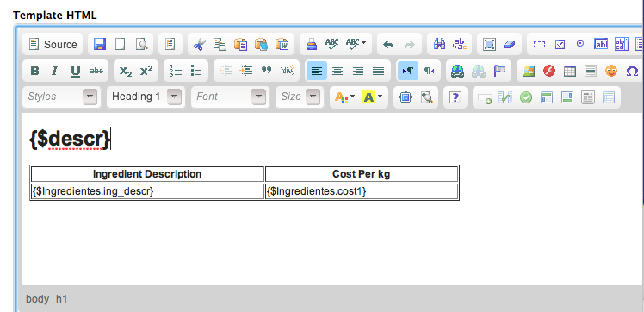Open Find with the binoculars icon
644x312 pixels.
click(x=439, y=44)
